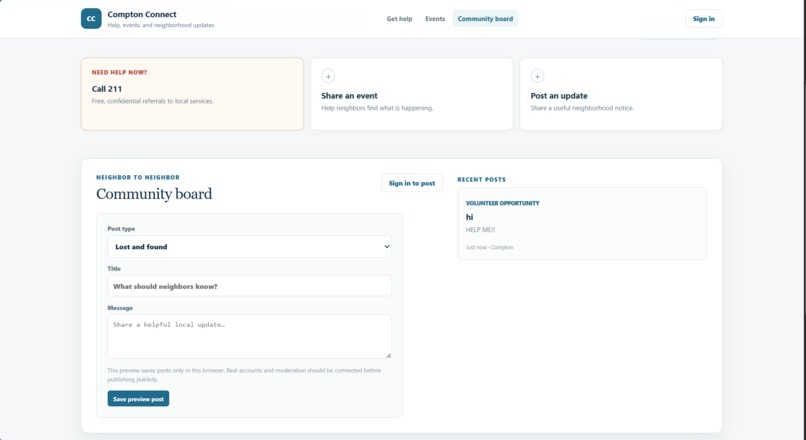Click the 'Post type' field label
Viewport: 806px width, 440px height.
pos(121,229)
